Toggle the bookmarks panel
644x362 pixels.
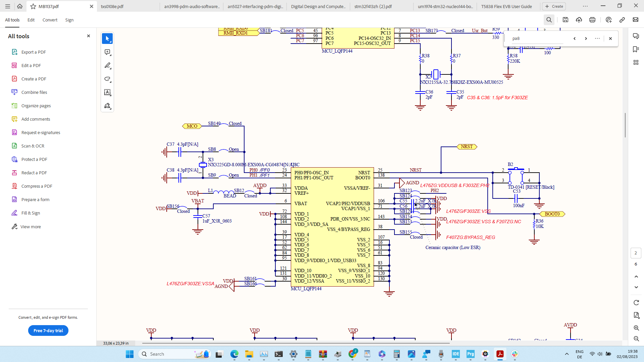point(636,49)
